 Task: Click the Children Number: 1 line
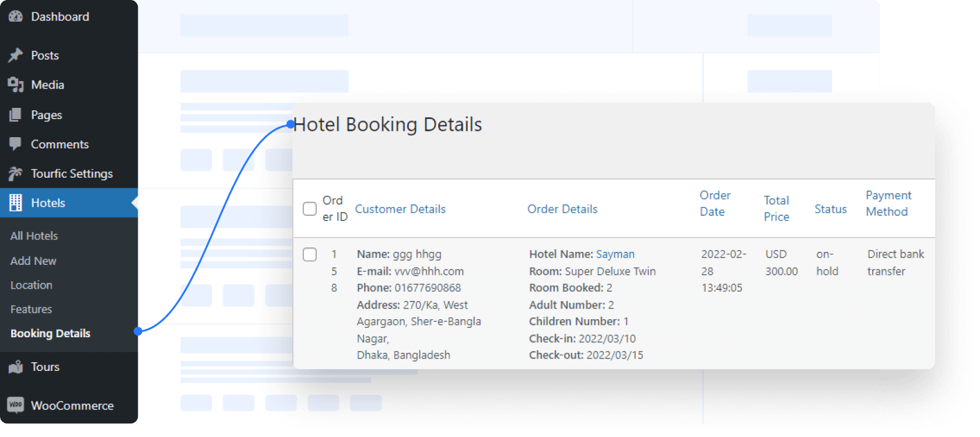[x=579, y=322]
